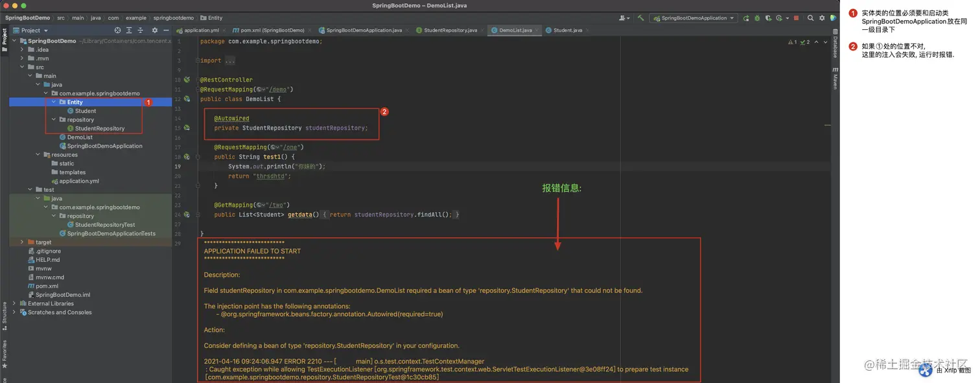Collapse the Entity package
The image size is (980, 383).
point(54,102)
